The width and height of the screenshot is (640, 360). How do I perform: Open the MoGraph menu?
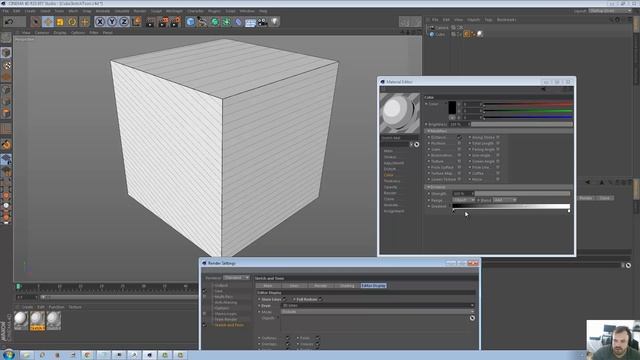coord(174,11)
